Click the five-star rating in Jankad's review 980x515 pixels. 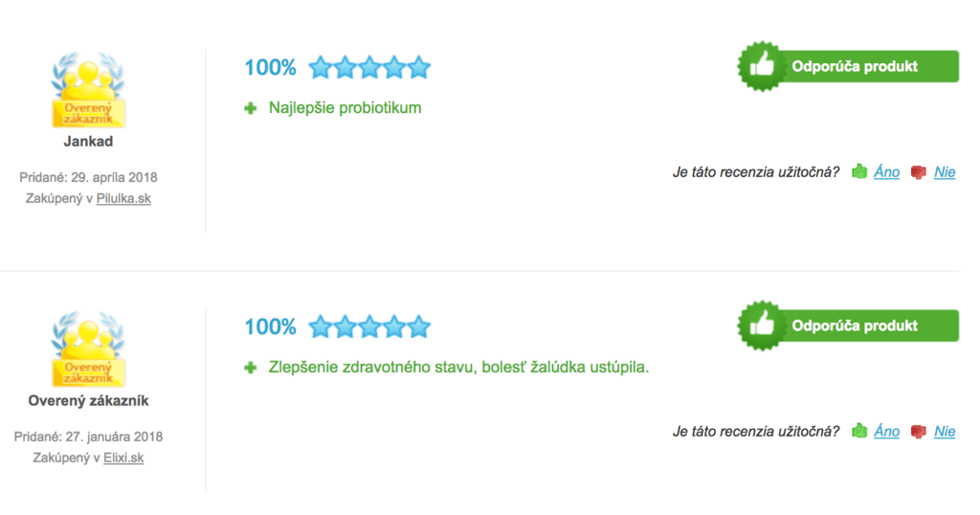point(369,67)
